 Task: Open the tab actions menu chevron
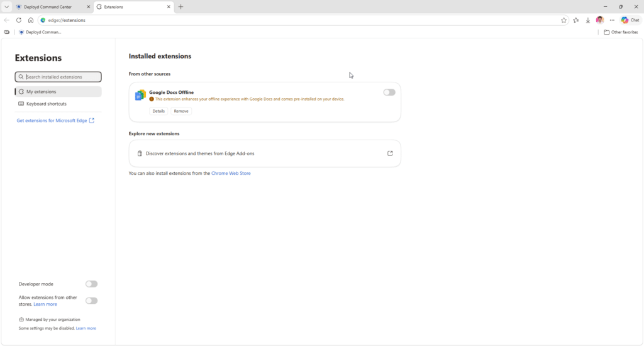6,7
